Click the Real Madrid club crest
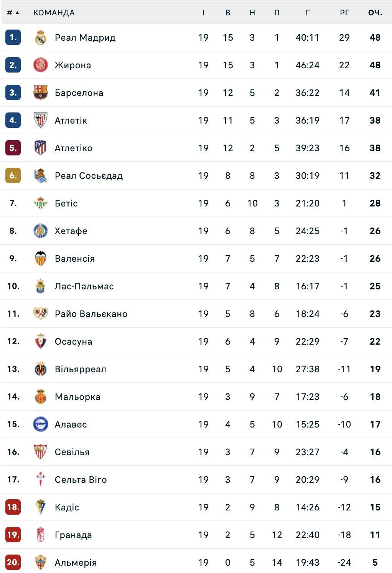 [40, 38]
